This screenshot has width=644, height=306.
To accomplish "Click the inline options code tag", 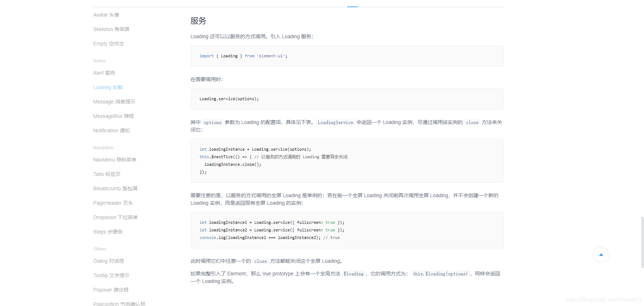I will click(x=213, y=123).
